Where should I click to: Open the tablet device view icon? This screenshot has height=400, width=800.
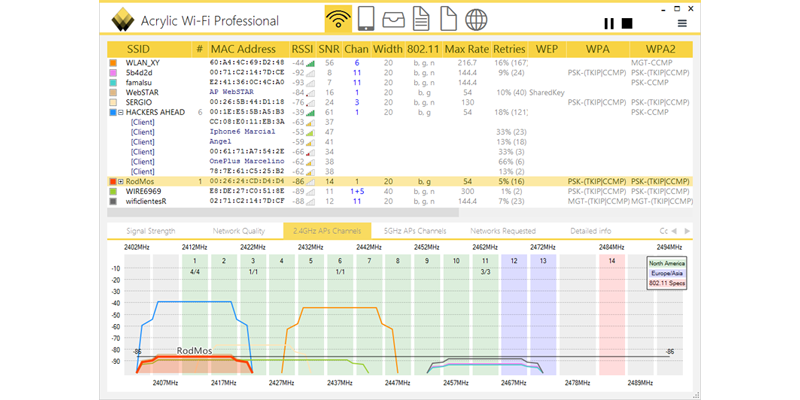[366, 20]
